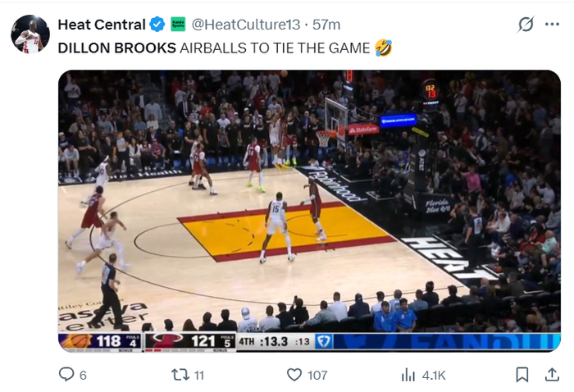Click the 107 likes count
The width and height of the screenshot is (574, 392).
click(x=317, y=375)
